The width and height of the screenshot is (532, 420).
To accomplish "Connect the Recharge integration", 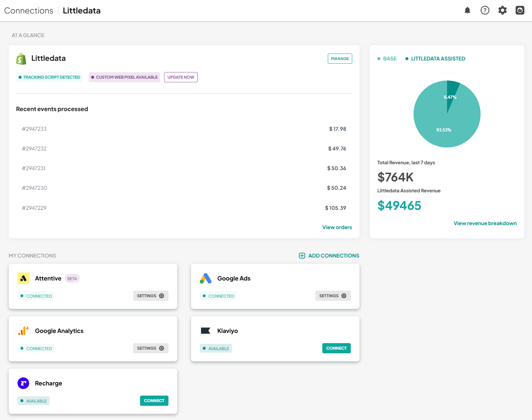I will pyautogui.click(x=154, y=401).
